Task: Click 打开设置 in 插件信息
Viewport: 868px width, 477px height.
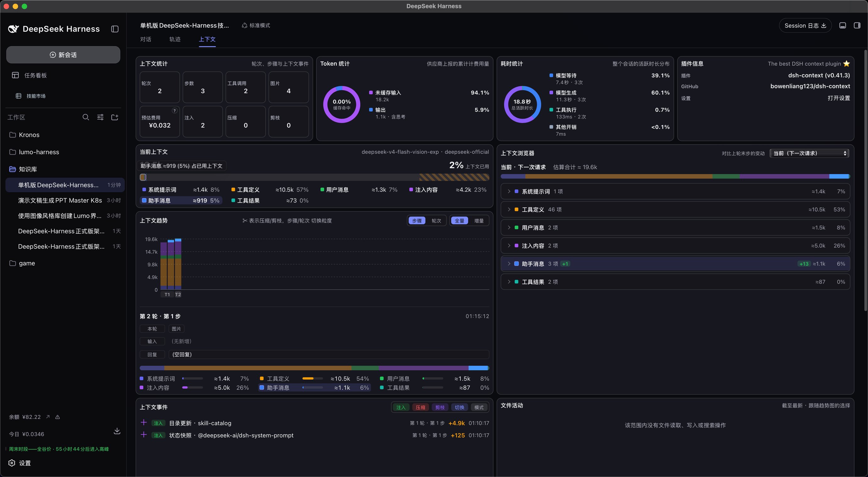Action: pos(839,98)
